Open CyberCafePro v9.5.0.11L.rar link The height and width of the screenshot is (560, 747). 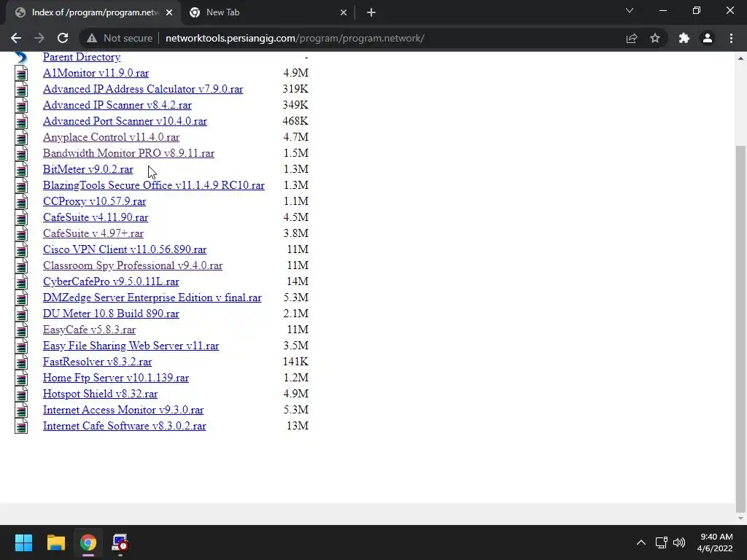pos(111,281)
